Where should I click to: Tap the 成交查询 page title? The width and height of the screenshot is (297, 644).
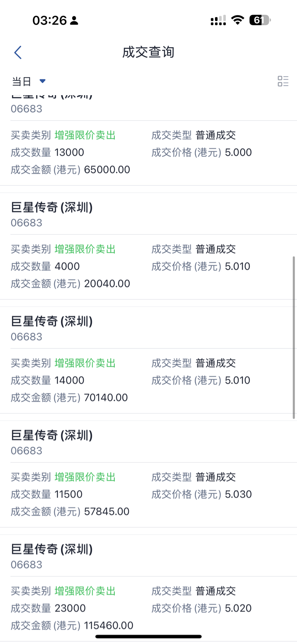point(148,52)
